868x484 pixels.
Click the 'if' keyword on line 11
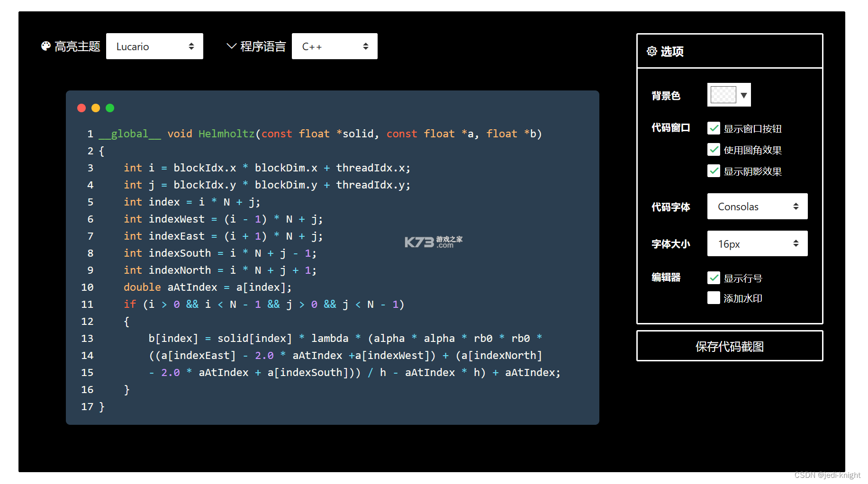tap(130, 305)
